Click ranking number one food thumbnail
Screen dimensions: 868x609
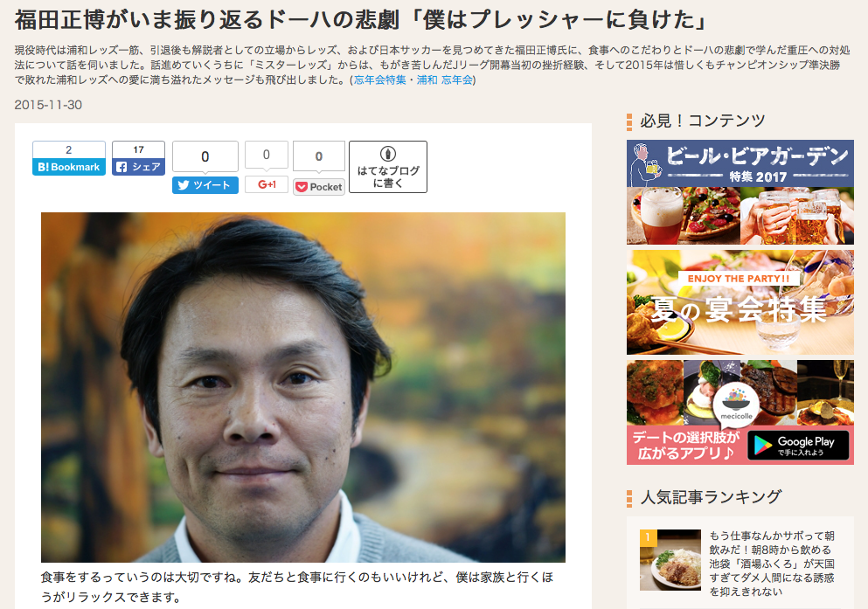pos(670,560)
